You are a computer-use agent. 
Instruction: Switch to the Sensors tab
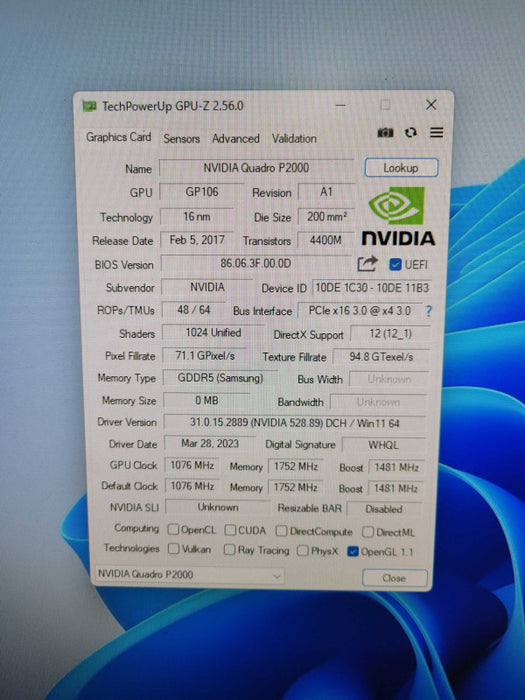pos(181,139)
